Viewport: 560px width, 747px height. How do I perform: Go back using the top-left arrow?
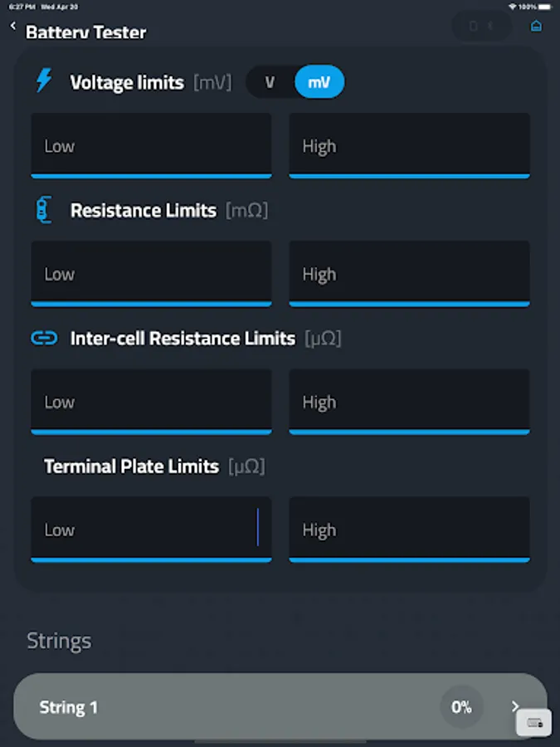(13, 27)
